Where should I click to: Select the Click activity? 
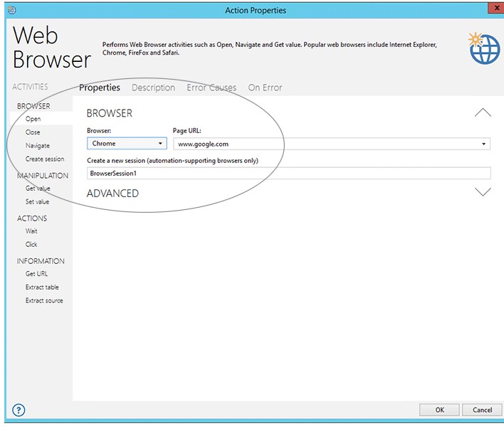click(31, 244)
